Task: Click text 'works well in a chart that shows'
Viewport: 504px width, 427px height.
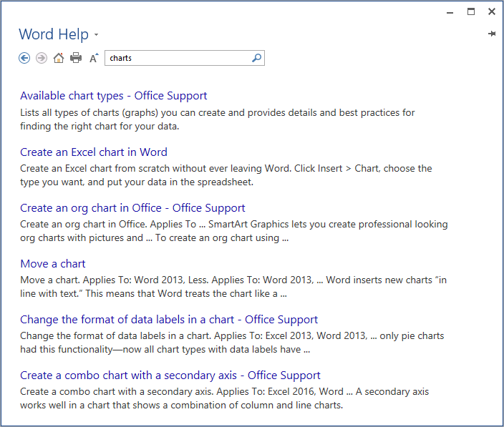Action: pyautogui.click(x=91, y=405)
